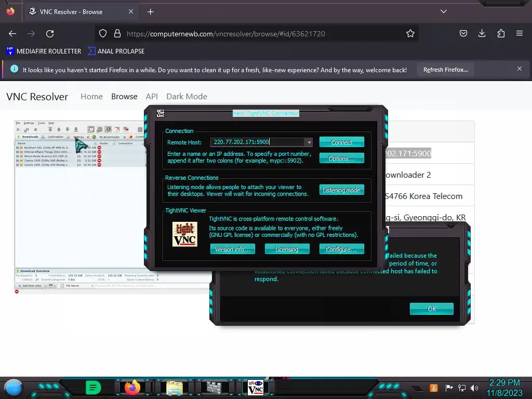This screenshot has height=399, width=532.
Task: Open the Action Center flag tray icon
Action: point(449,388)
